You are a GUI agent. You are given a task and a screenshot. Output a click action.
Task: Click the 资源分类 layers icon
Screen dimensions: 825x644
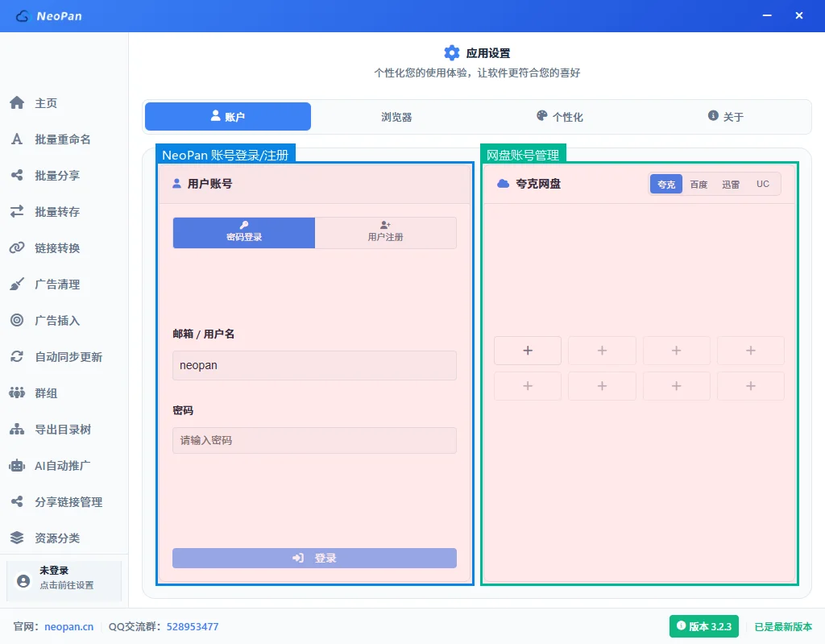click(x=17, y=538)
